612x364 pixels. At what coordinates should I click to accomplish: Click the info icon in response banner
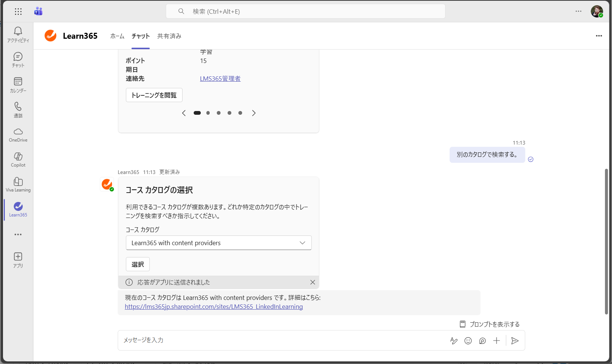pyautogui.click(x=129, y=282)
